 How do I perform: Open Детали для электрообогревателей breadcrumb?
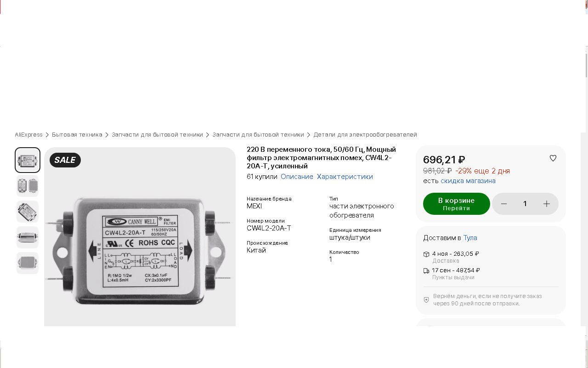point(365,135)
